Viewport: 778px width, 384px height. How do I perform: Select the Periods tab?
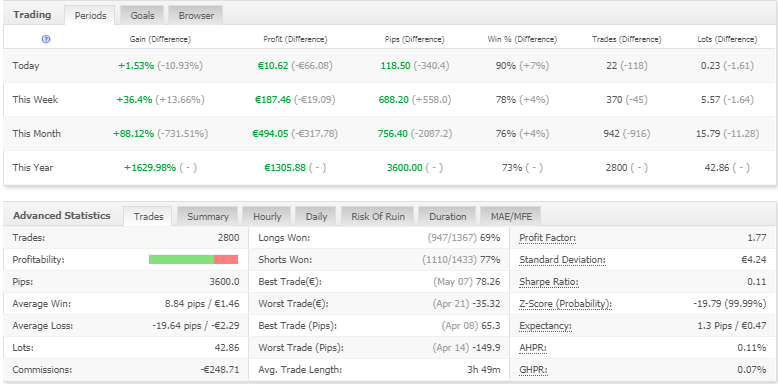(90, 15)
